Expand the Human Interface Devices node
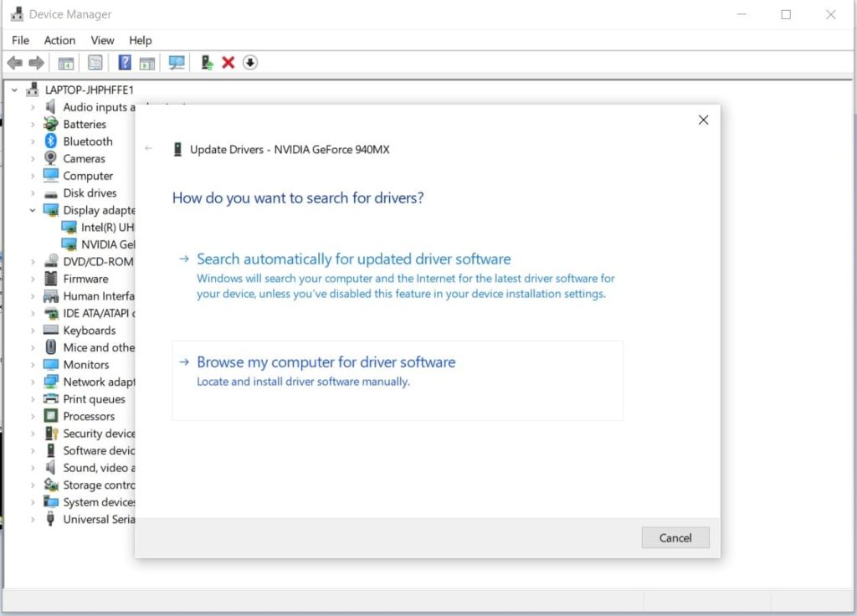 pos(33,296)
